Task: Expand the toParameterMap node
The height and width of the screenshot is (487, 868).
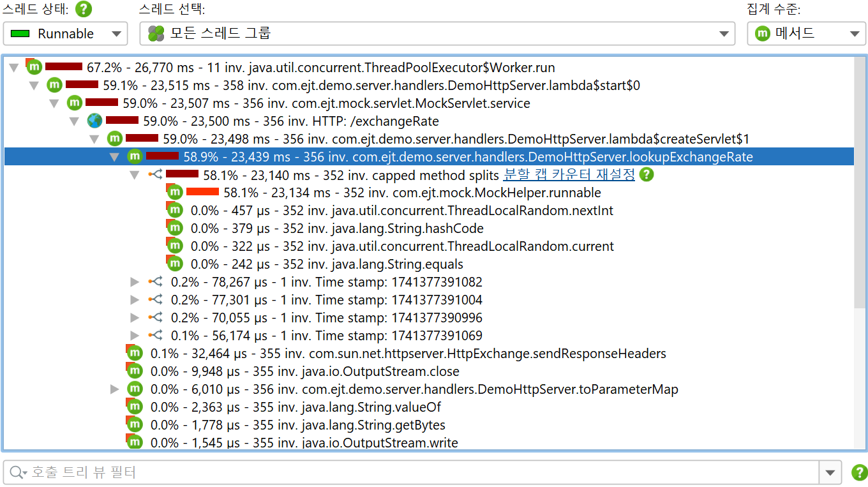Action: (115, 389)
